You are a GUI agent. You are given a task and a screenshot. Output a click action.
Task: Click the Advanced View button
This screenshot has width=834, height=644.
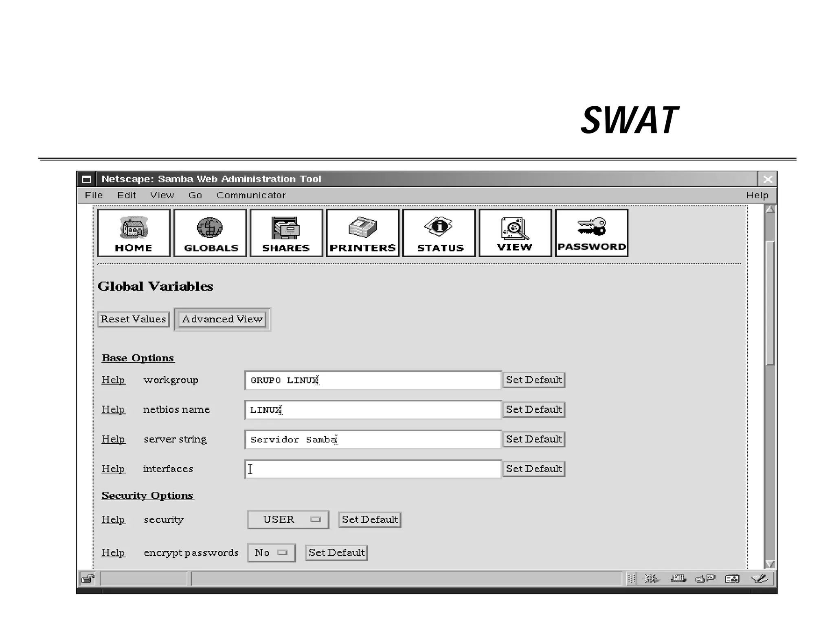[222, 319]
